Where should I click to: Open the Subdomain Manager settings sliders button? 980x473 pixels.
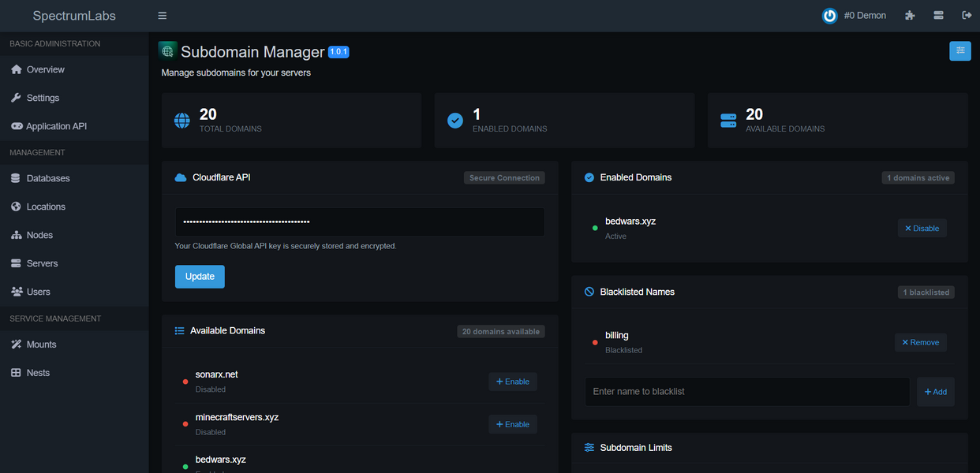(960, 50)
